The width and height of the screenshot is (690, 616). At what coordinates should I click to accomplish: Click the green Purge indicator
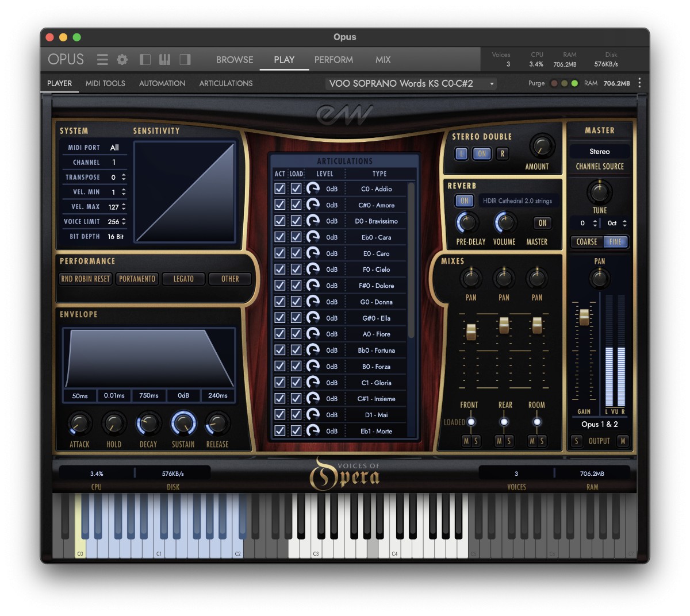pos(574,83)
